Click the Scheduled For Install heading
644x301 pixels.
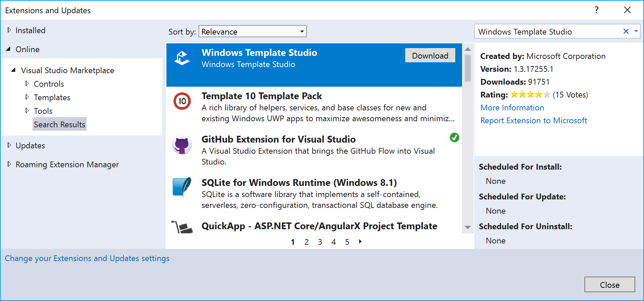point(520,167)
